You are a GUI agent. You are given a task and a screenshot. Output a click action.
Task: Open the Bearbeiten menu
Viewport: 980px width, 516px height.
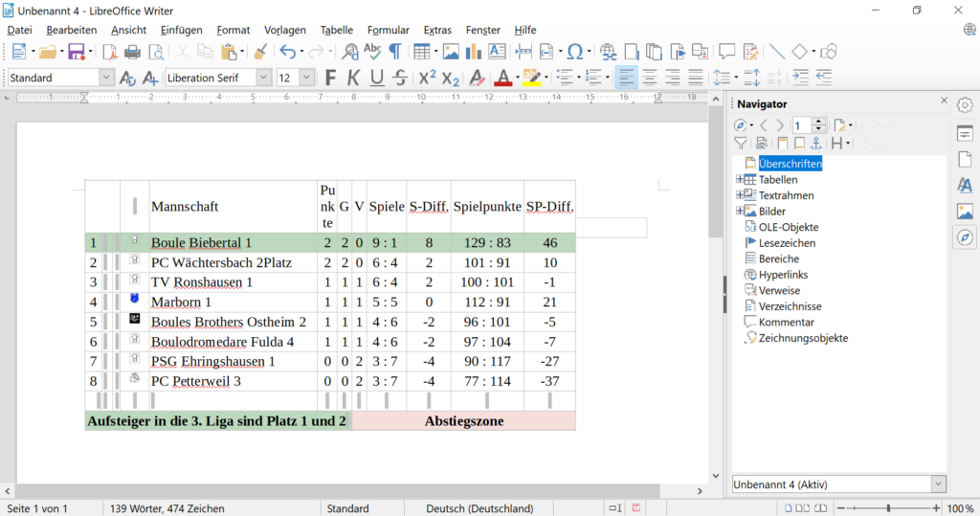click(x=71, y=30)
